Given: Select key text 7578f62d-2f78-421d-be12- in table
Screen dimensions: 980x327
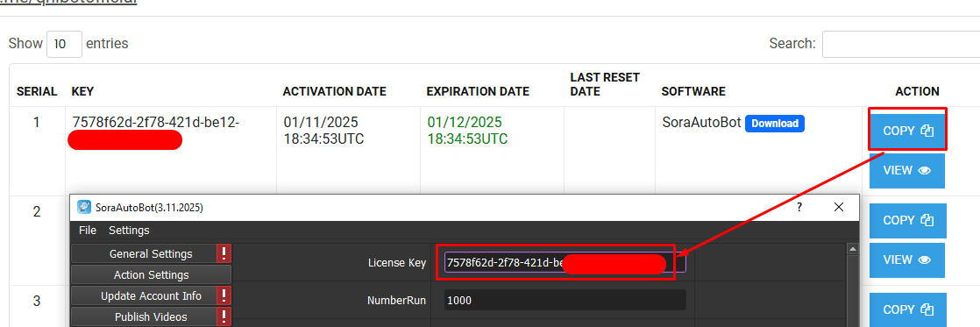Looking at the screenshot, I should (156, 122).
